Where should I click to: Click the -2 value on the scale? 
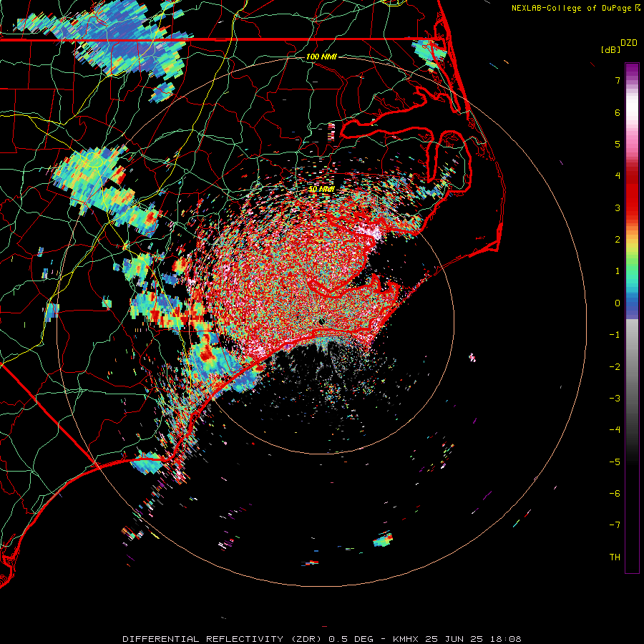coord(615,367)
